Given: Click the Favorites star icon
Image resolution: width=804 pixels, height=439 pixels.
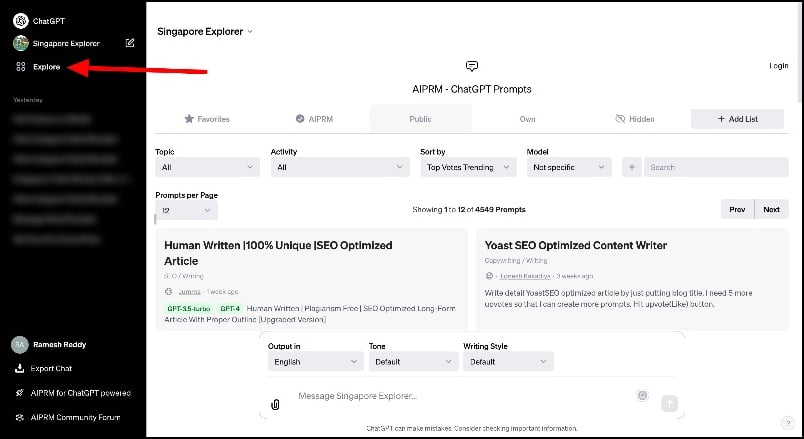Looking at the screenshot, I should 189,119.
